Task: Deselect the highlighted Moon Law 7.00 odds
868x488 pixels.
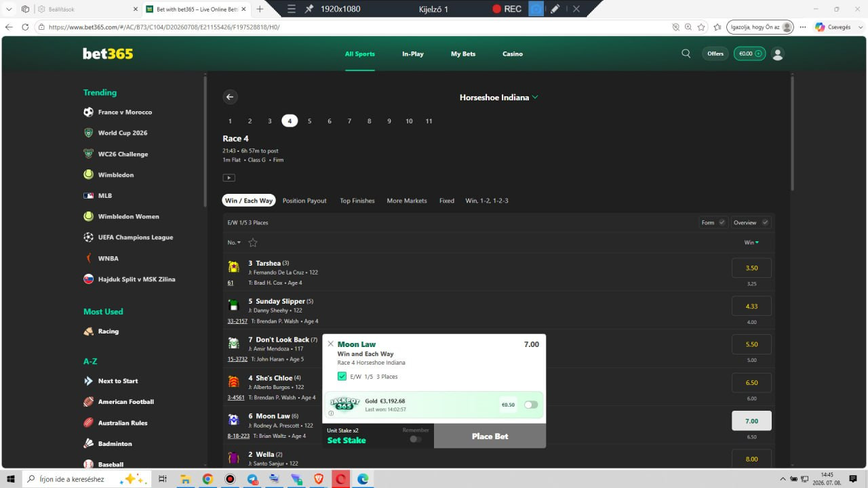Action: (751, 421)
